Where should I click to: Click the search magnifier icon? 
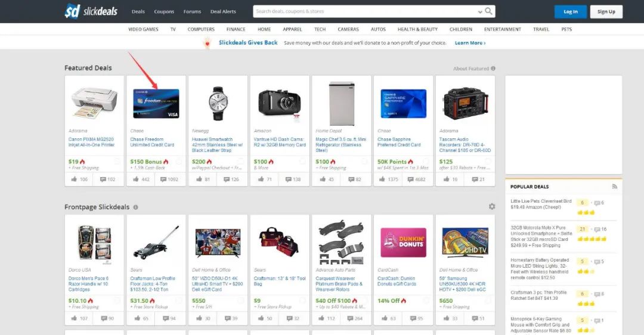point(488,11)
